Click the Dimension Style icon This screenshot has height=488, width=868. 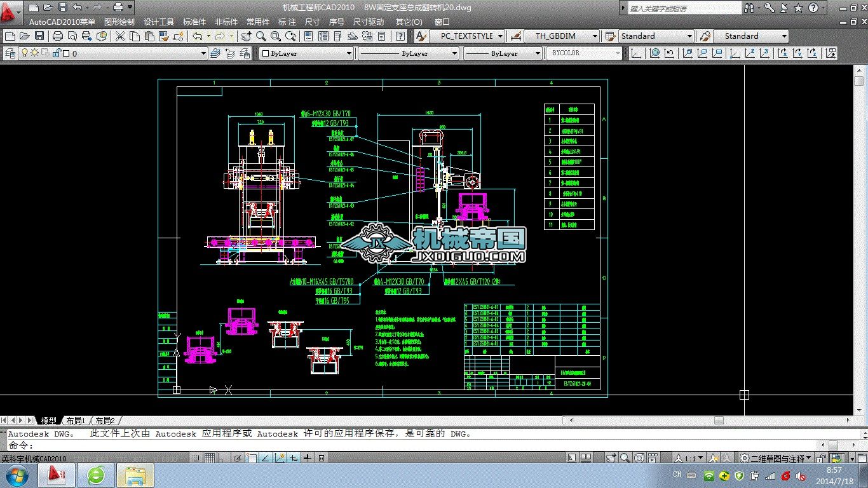coord(516,36)
